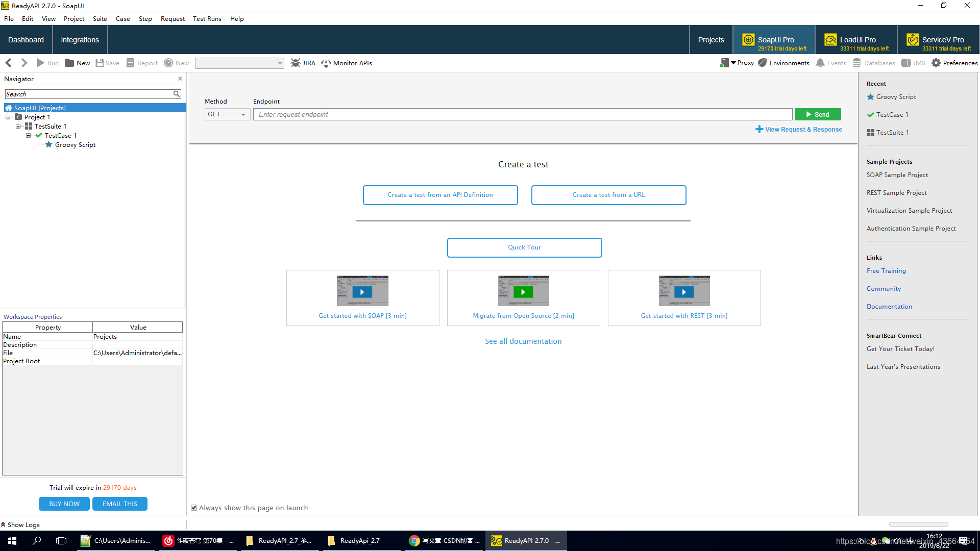
Task: Open Environments leaf icon
Action: coord(763,63)
